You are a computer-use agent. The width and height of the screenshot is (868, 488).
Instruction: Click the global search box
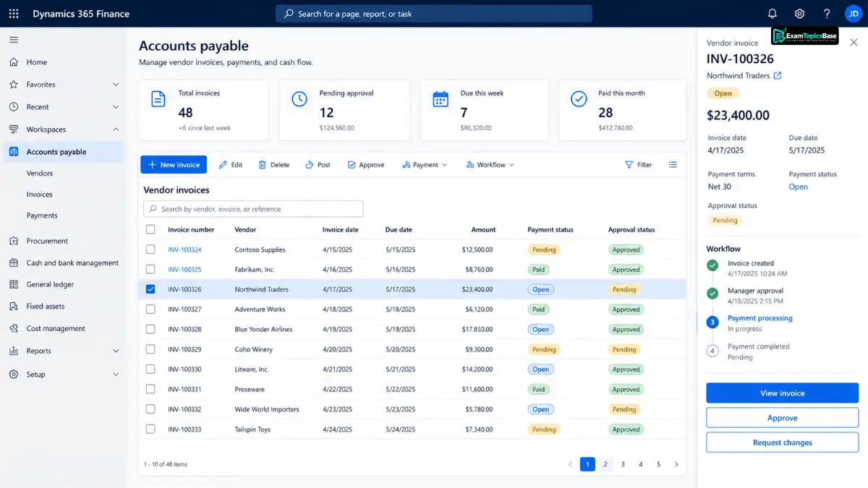tap(434, 14)
